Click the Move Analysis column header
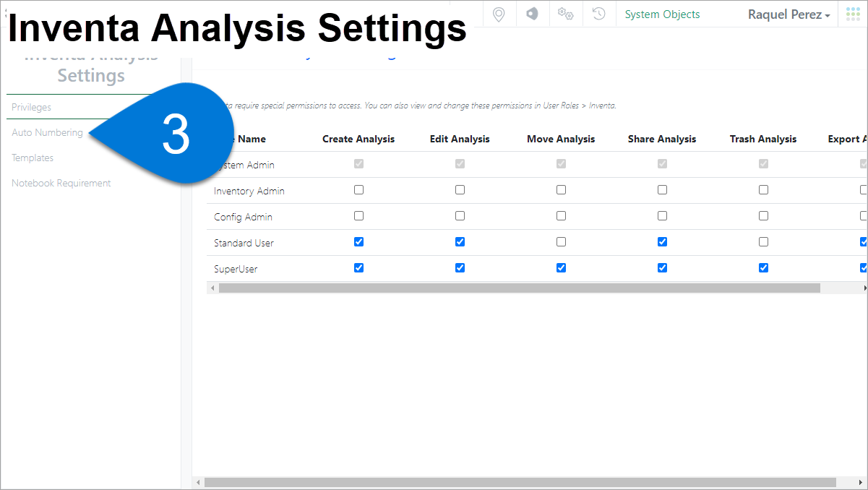This screenshot has height=490, width=868. coord(561,139)
